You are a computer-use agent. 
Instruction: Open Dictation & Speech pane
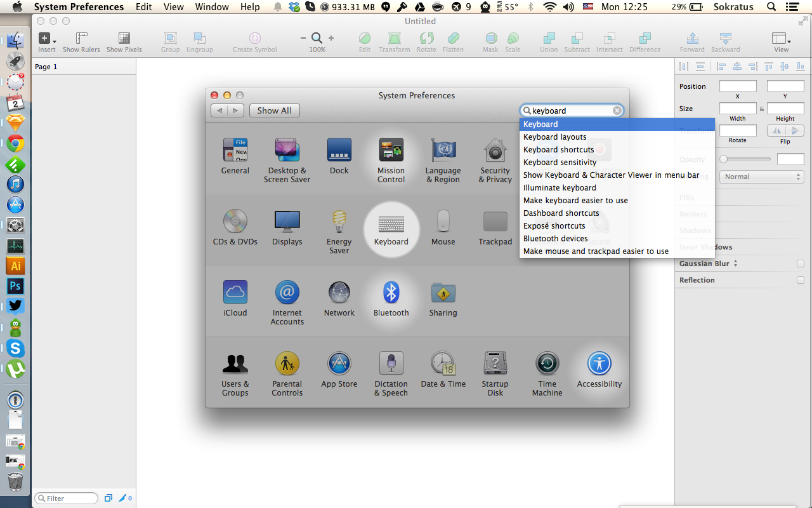tap(391, 374)
